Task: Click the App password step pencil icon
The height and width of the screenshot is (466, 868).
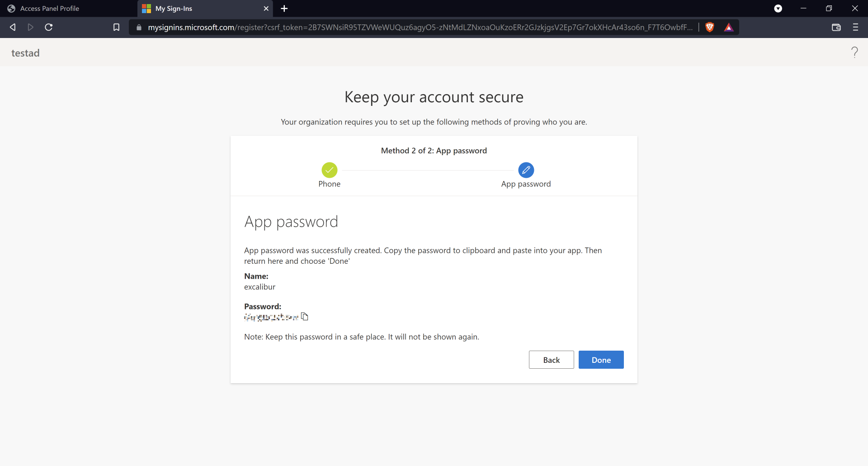Action: (x=526, y=170)
